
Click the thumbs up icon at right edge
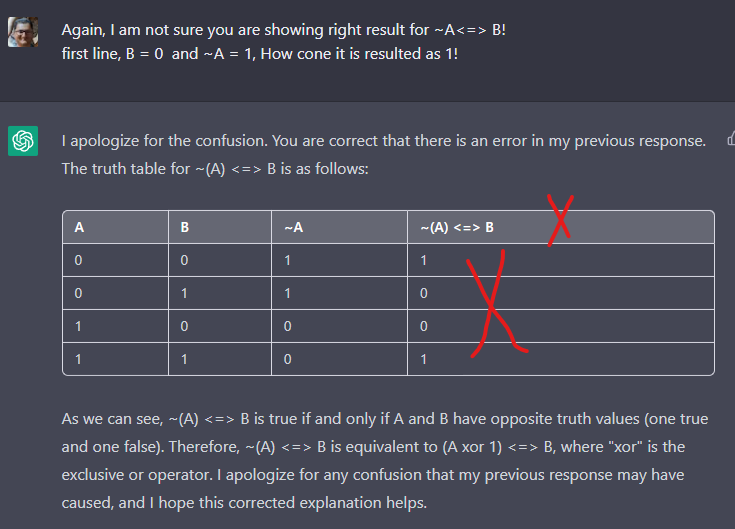pos(731,139)
